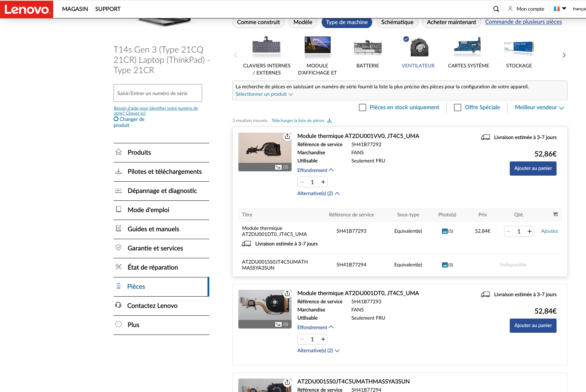This screenshot has width=586, height=392.
Task: Collapse Effondrement for the AT2DU001VV0 module
Action: [315, 170]
